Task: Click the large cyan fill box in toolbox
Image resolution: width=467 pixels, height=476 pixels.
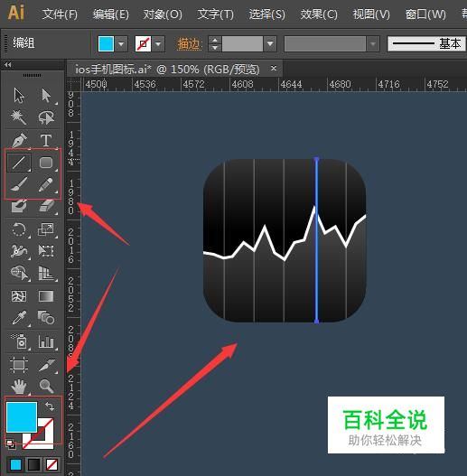Action: [22, 416]
